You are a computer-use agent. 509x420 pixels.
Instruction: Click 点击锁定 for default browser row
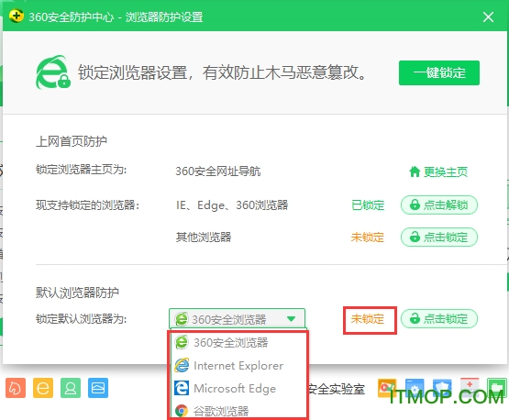[439, 318]
